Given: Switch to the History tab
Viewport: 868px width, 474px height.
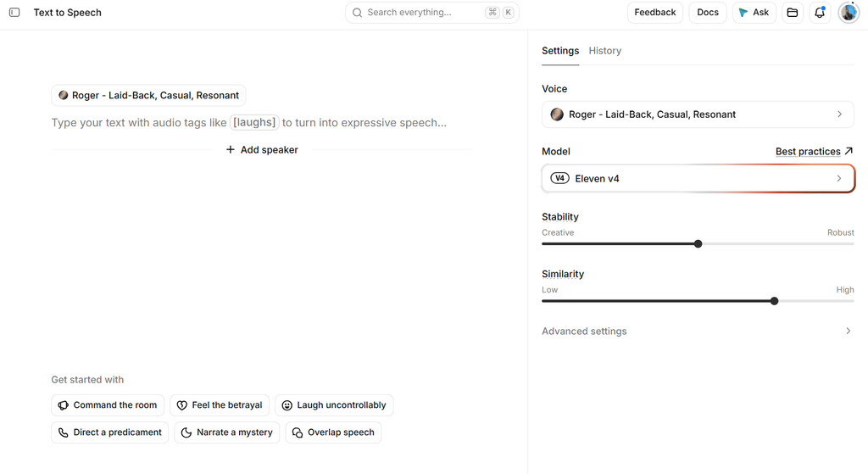Looking at the screenshot, I should point(605,51).
